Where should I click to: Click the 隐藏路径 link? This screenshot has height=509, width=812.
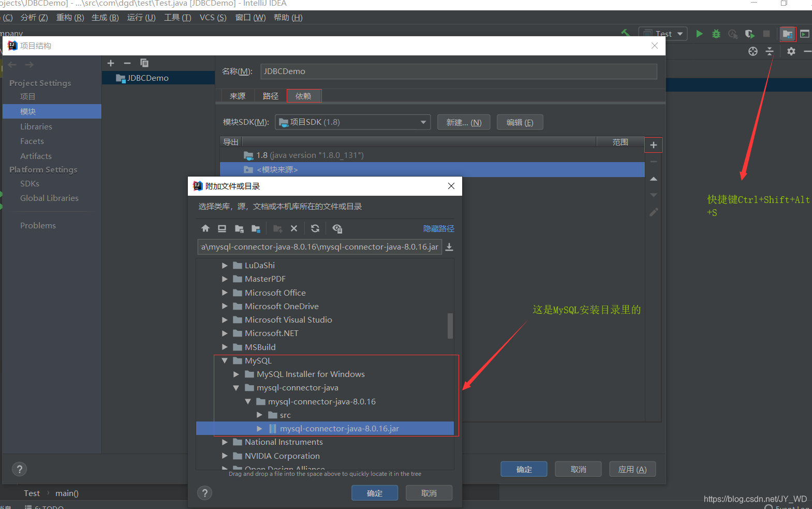pos(439,228)
